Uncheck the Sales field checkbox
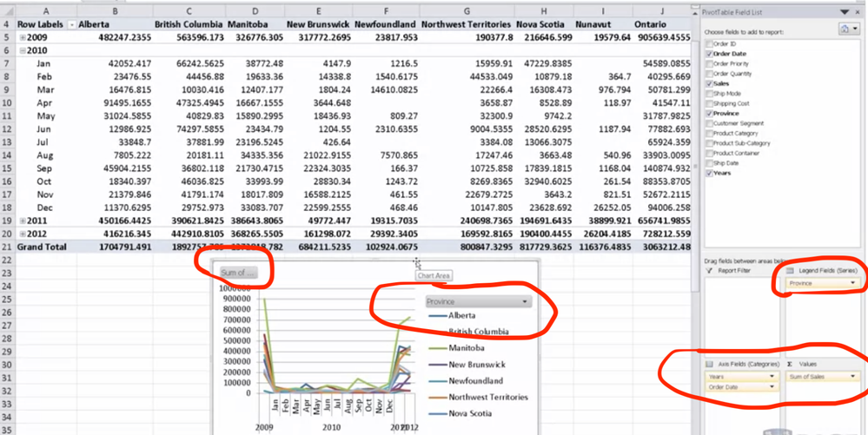The height and width of the screenshot is (435, 868). [710, 83]
